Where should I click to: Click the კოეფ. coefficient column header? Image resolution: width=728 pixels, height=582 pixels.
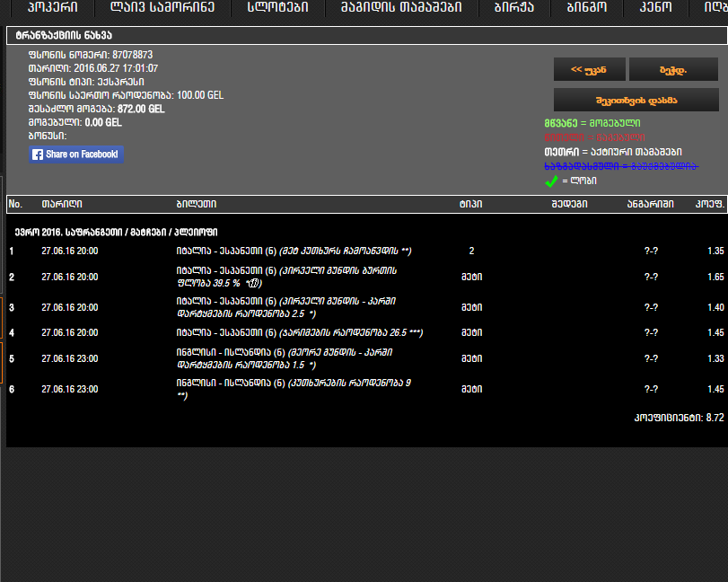(x=709, y=205)
